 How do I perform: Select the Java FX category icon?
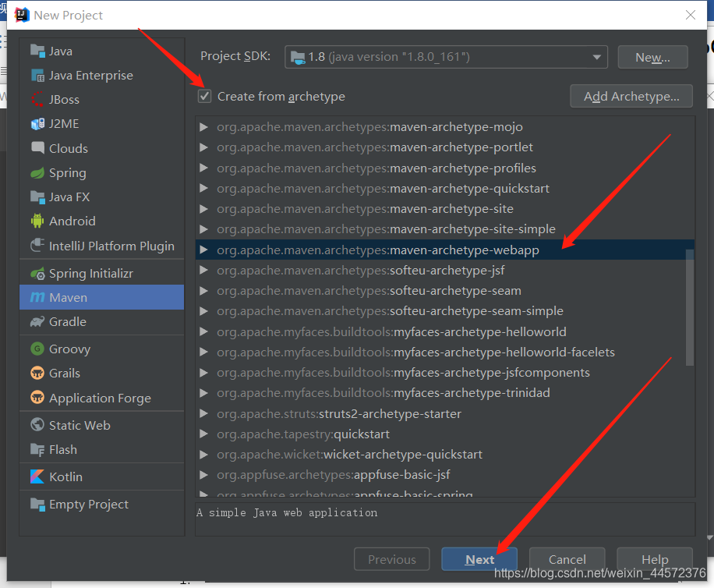pos(37,197)
